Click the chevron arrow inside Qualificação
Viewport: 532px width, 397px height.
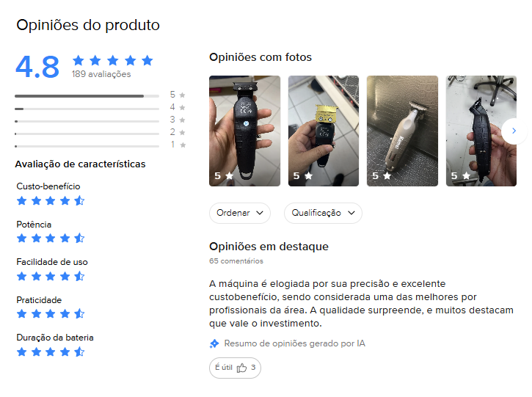coord(351,213)
